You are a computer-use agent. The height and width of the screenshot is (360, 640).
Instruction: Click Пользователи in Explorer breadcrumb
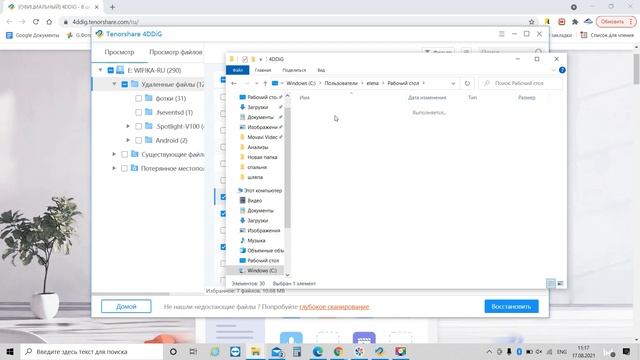click(x=341, y=83)
